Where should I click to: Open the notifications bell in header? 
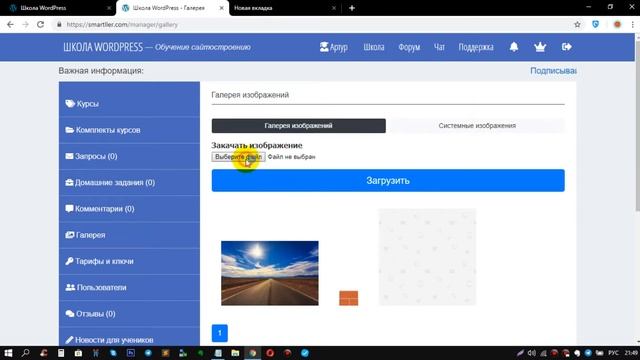[x=514, y=47]
